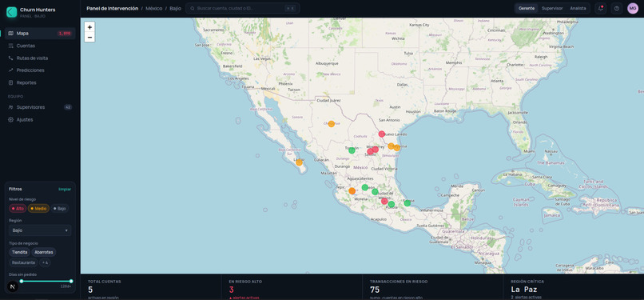Viewport: 644px width, 300px height.
Task: Open Predicciones in the sidebar
Action: pyautogui.click(x=40, y=70)
